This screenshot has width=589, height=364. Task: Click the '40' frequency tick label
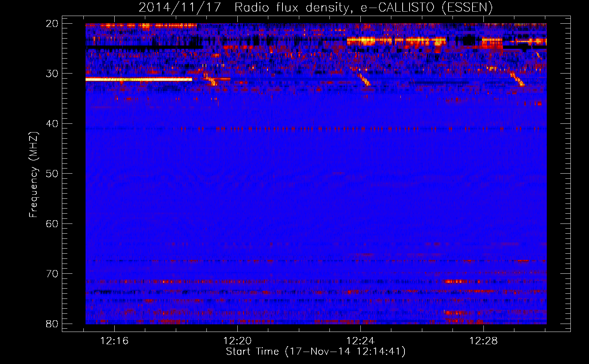[x=52, y=124]
